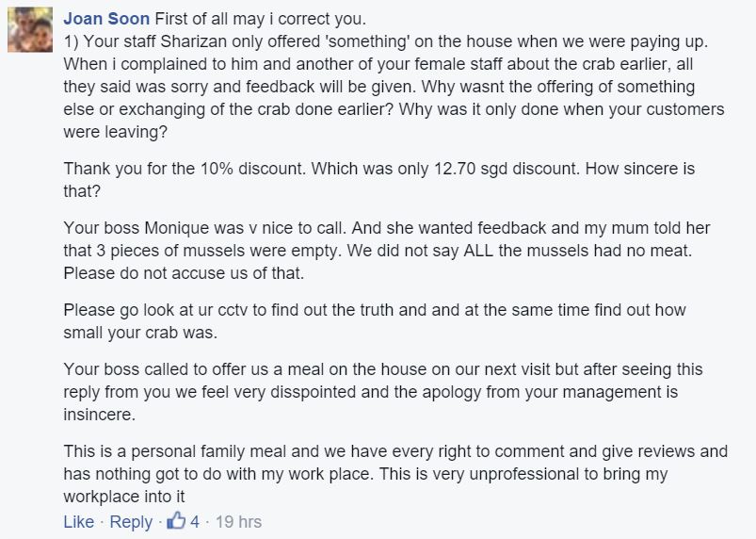The image size is (756, 539).
Task: Open the Joan Soon profile name link
Action: (x=106, y=19)
